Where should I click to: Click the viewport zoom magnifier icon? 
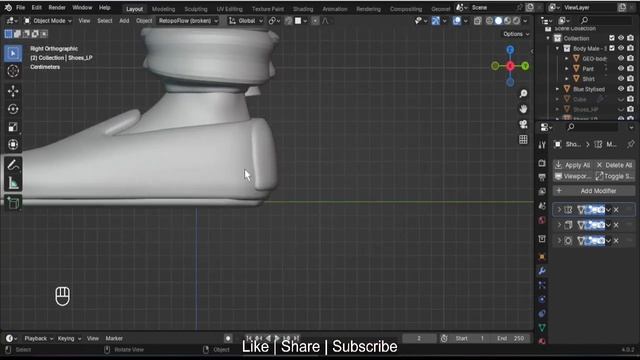[523, 94]
